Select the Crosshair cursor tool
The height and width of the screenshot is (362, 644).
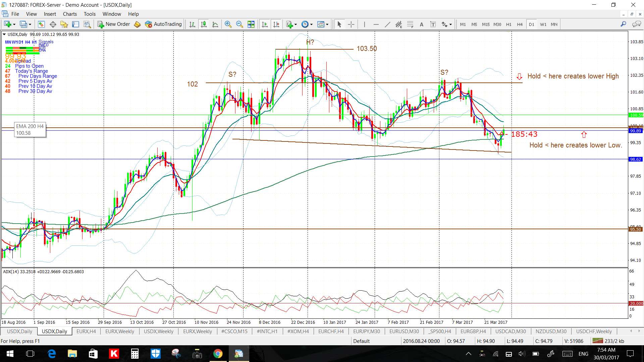click(x=351, y=24)
